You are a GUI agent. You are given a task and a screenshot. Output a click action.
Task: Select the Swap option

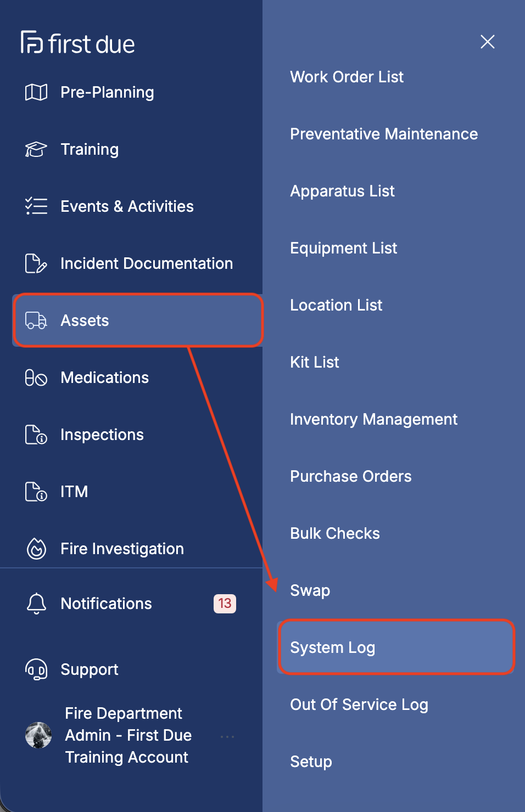310,590
